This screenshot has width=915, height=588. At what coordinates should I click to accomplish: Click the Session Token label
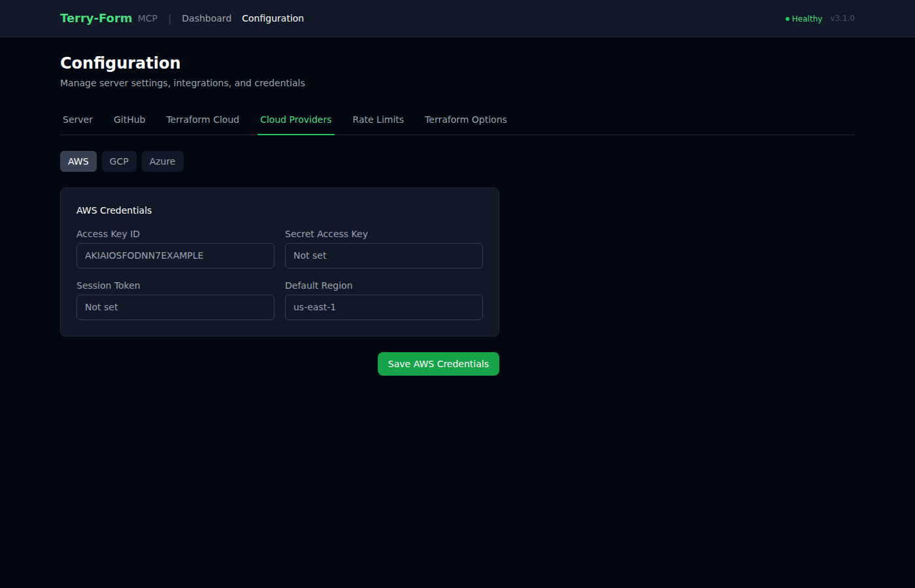108,286
